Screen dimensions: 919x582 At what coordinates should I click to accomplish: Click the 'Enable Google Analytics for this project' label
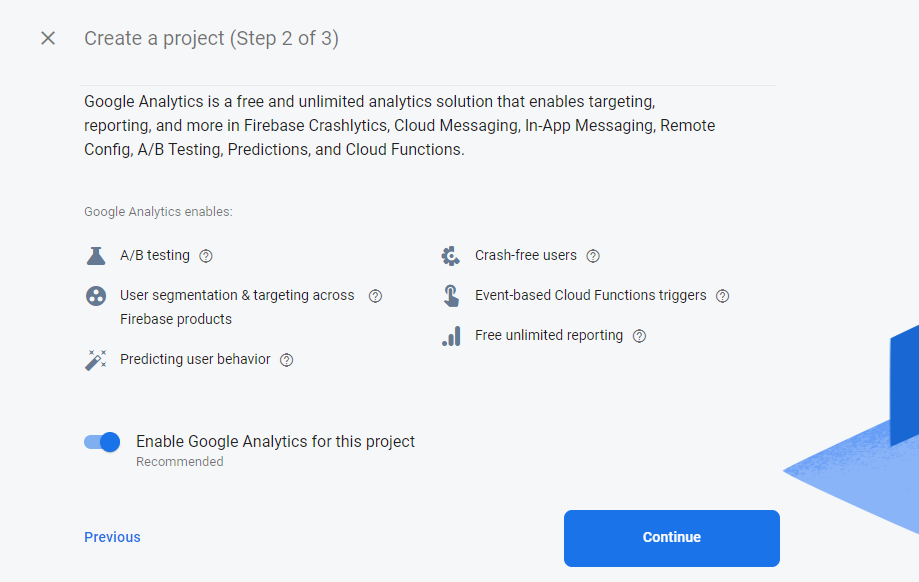point(275,441)
